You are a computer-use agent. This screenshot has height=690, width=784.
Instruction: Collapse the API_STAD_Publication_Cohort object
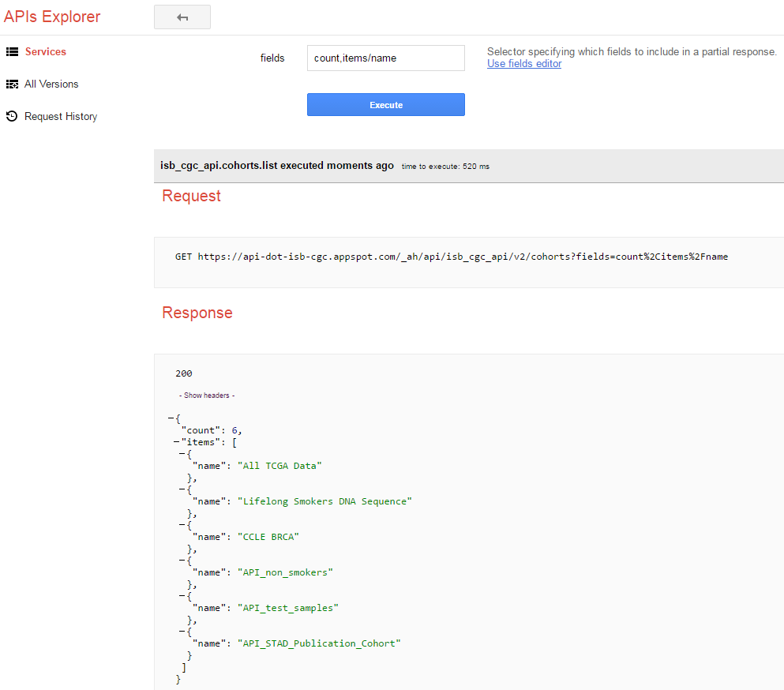182,631
